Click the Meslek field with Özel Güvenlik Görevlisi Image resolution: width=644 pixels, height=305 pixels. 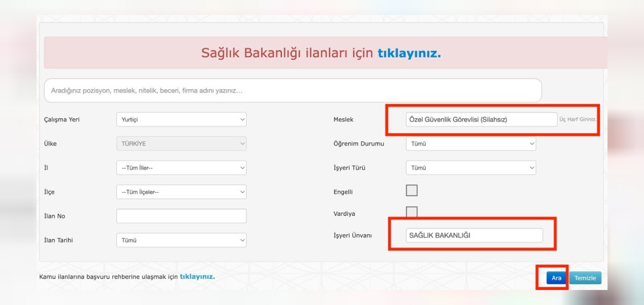point(481,119)
